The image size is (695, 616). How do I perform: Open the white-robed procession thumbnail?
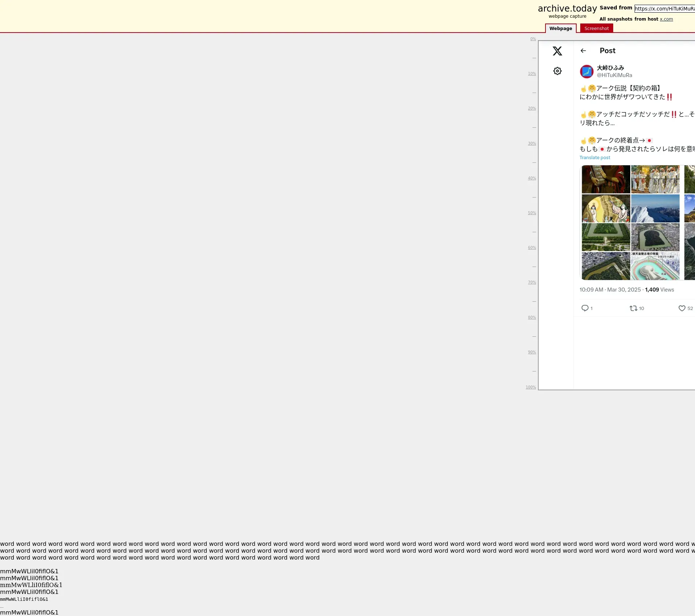point(655,179)
